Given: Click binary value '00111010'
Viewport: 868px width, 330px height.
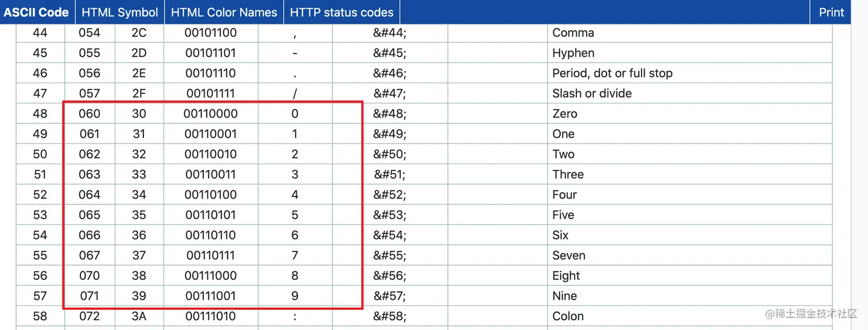Looking at the screenshot, I should coord(211,316).
